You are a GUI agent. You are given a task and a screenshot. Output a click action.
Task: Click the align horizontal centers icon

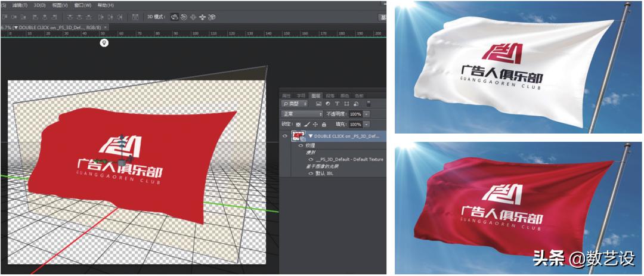pyautogui.click(x=45, y=17)
